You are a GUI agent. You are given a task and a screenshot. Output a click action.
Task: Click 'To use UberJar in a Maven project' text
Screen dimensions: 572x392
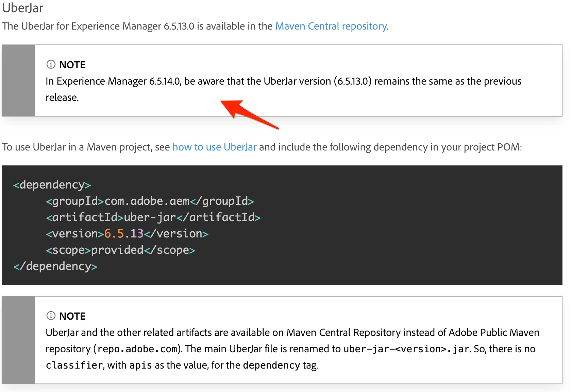[77, 147]
